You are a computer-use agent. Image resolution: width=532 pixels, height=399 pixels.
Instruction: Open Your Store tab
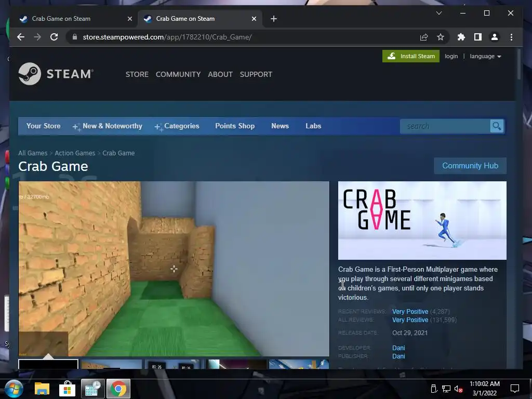44,126
